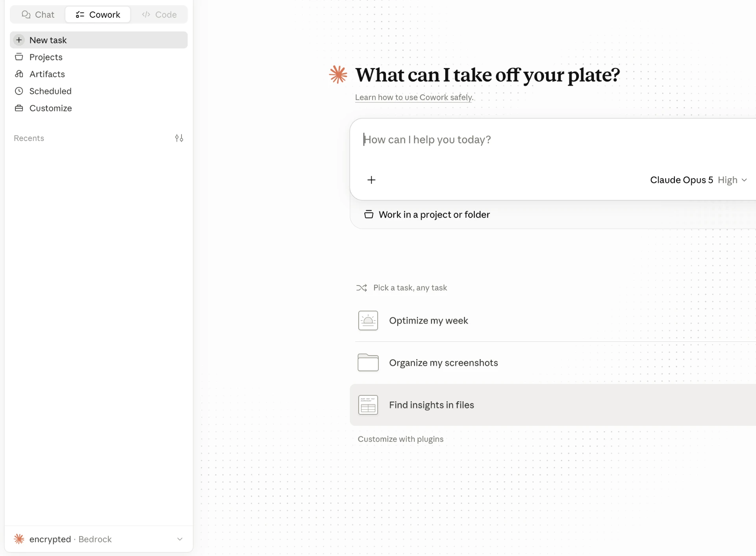Click the Recents section label
756x556 pixels.
pyautogui.click(x=29, y=138)
